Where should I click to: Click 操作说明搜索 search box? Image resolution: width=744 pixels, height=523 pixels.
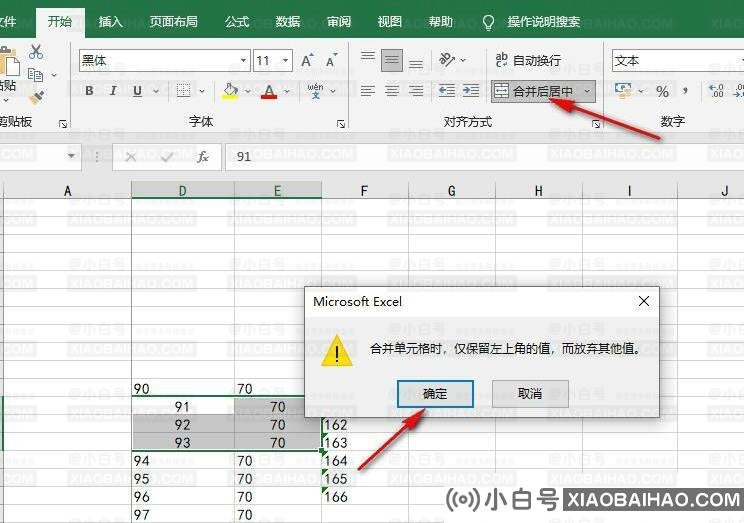click(544, 22)
